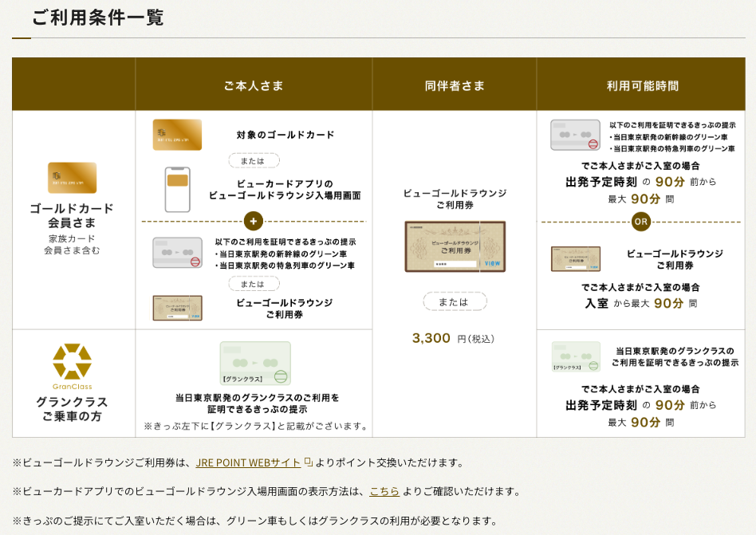Click the ゴールドカード会員さま row label
The image size is (756, 535).
point(72,215)
